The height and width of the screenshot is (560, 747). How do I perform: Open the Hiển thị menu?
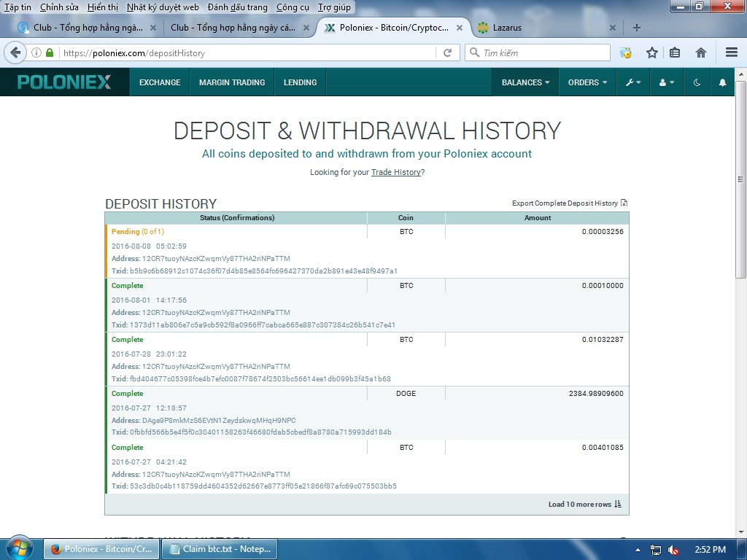point(102,7)
